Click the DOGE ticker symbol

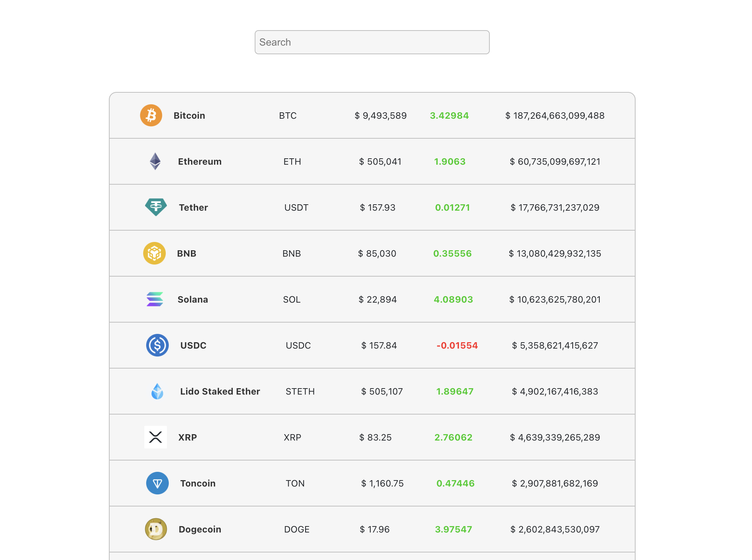tap(297, 529)
